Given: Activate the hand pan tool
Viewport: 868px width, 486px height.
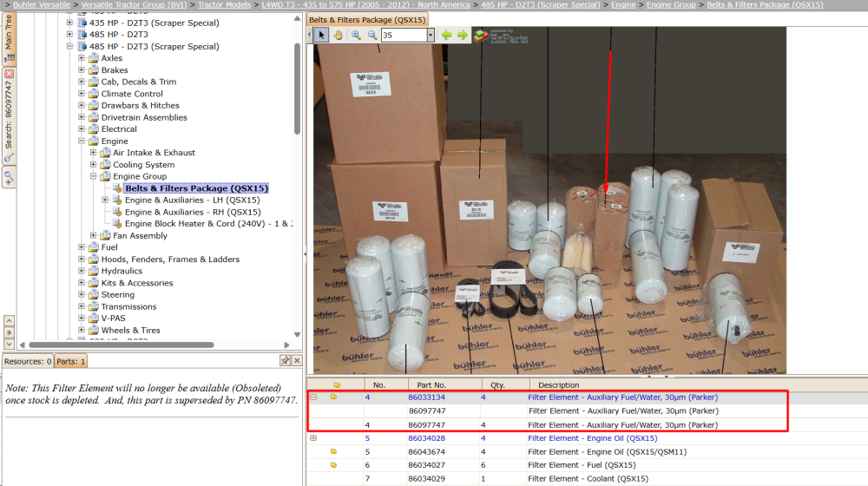Looking at the screenshot, I should pos(338,35).
